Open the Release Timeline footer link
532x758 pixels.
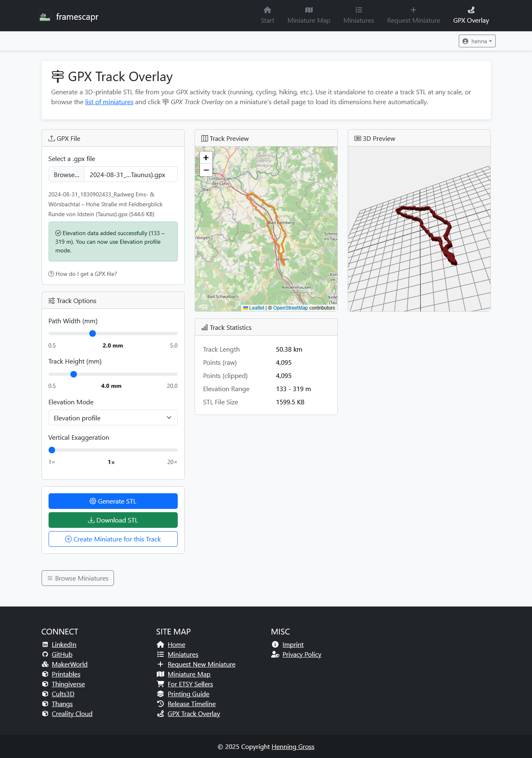pos(192,704)
